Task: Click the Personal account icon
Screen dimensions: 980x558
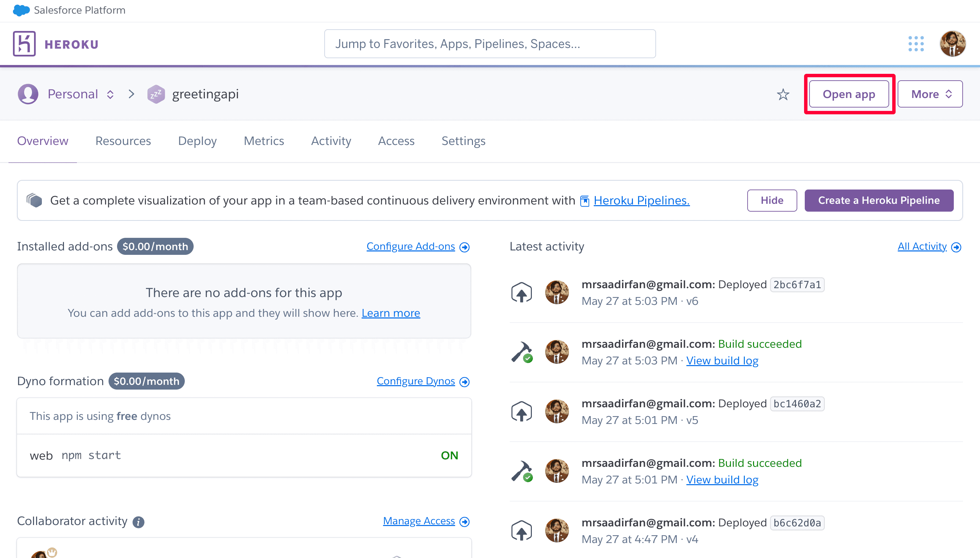Action: [x=28, y=94]
